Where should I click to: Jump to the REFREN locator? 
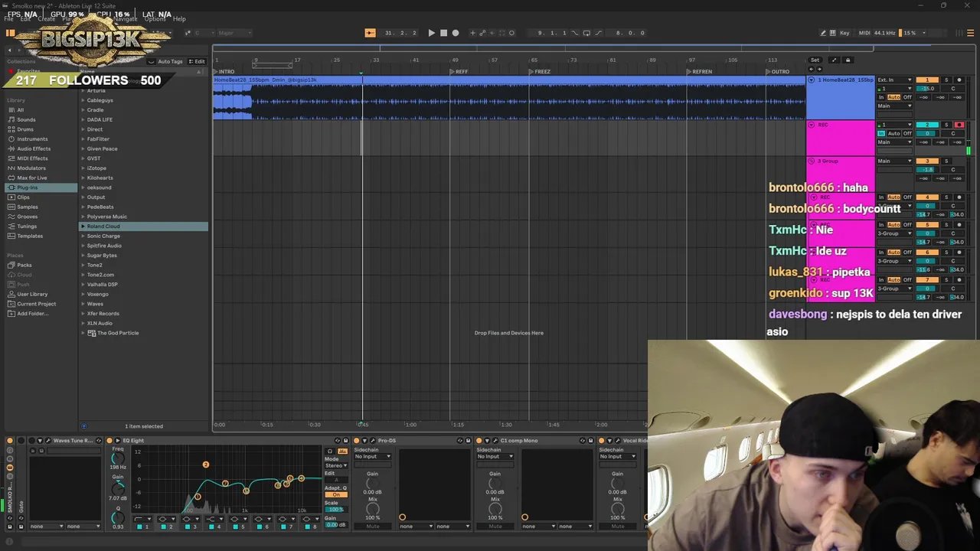click(701, 72)
